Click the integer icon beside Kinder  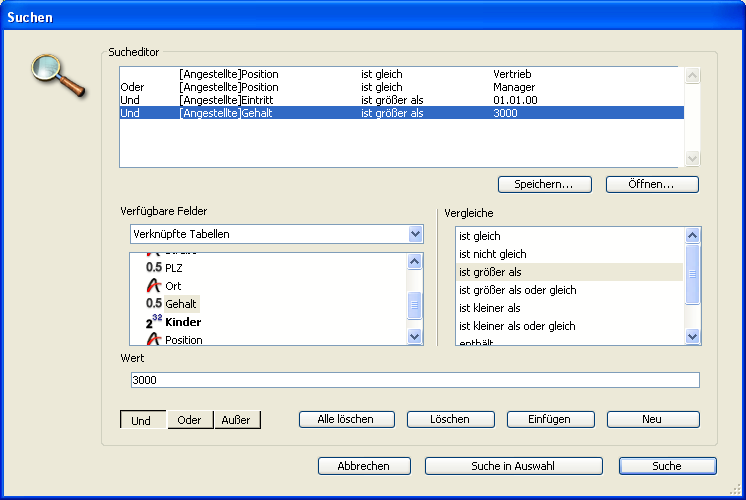(153, 322)
